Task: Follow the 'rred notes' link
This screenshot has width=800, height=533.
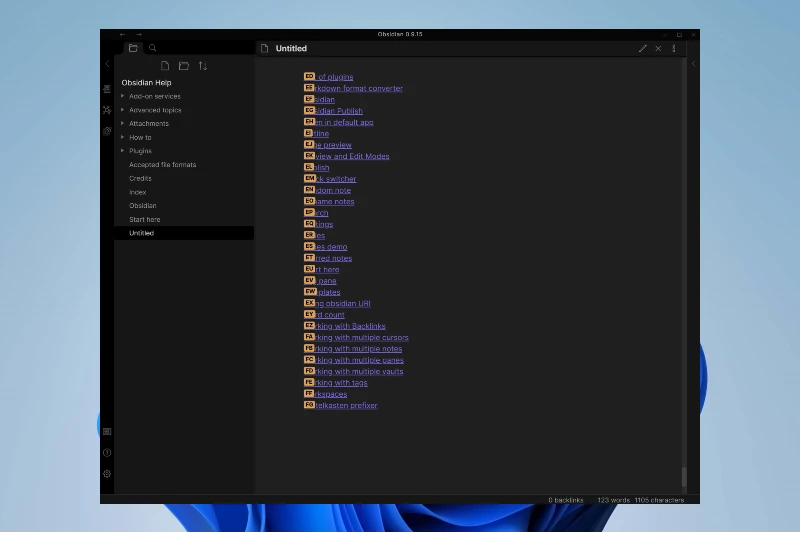Action: tap(334, 258)
